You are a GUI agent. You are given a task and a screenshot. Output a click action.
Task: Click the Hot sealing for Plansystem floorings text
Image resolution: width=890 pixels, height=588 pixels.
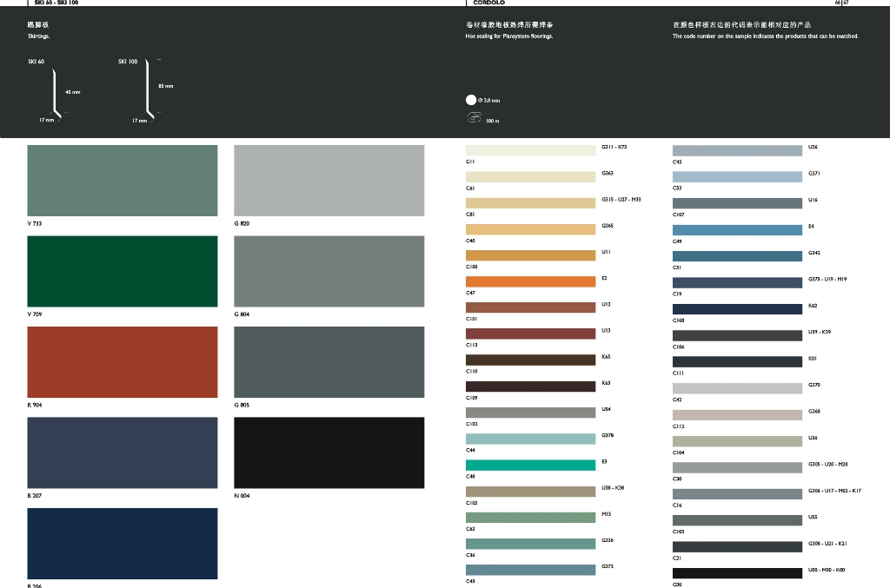pos(509,36)
